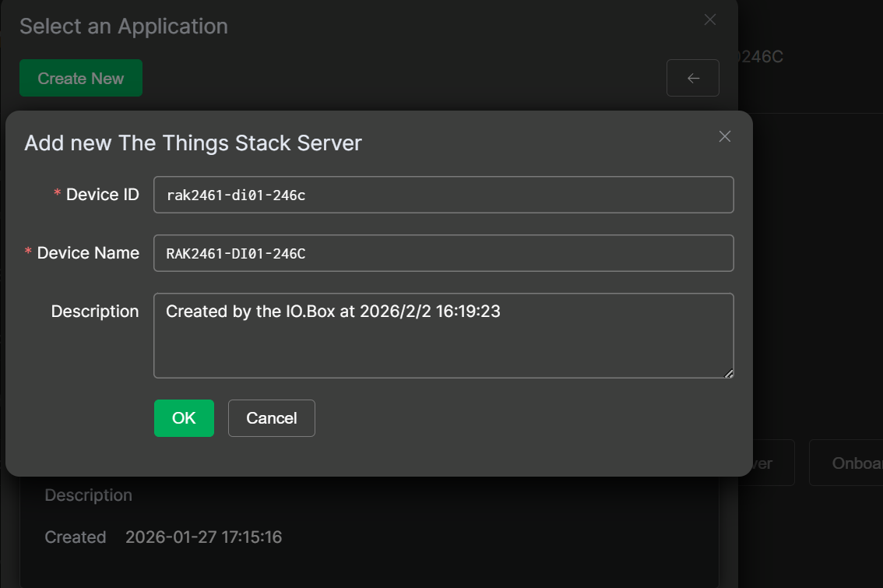This screenshot has height=588, width=883.
Task: Cancel adding the new server device
Action: coord(271,418)
